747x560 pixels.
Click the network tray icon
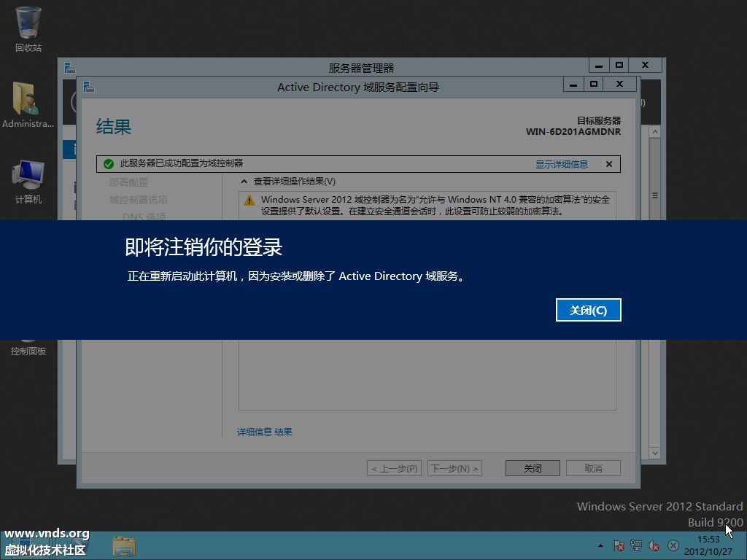(x=636, y=545)
